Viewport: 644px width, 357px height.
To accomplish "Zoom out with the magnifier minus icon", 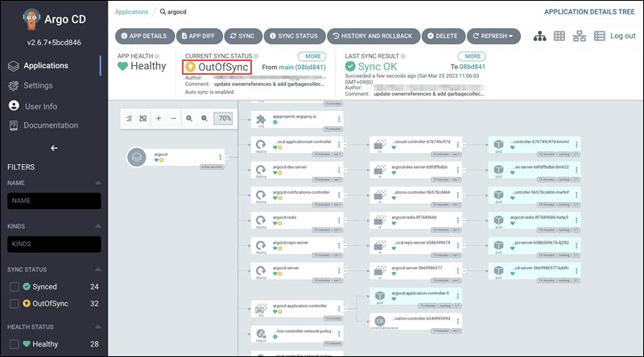I will tap(204, 118).
